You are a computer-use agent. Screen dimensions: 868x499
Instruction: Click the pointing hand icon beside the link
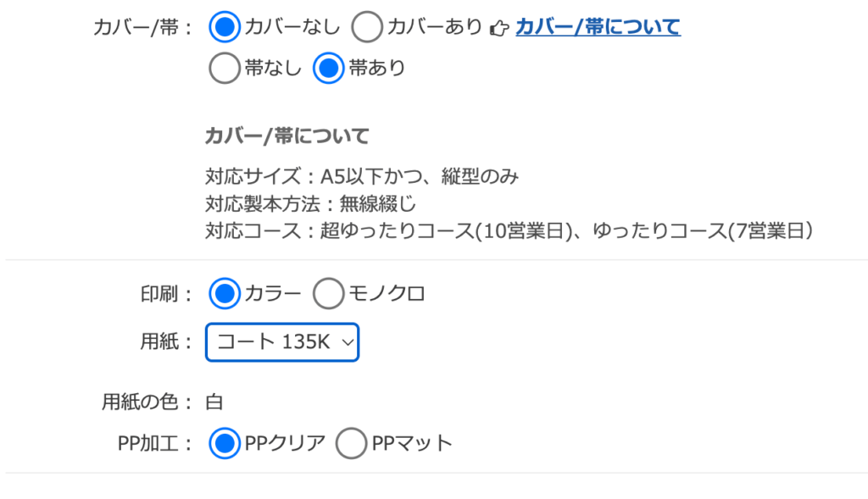pyautogui.click(x=499, y=28)
